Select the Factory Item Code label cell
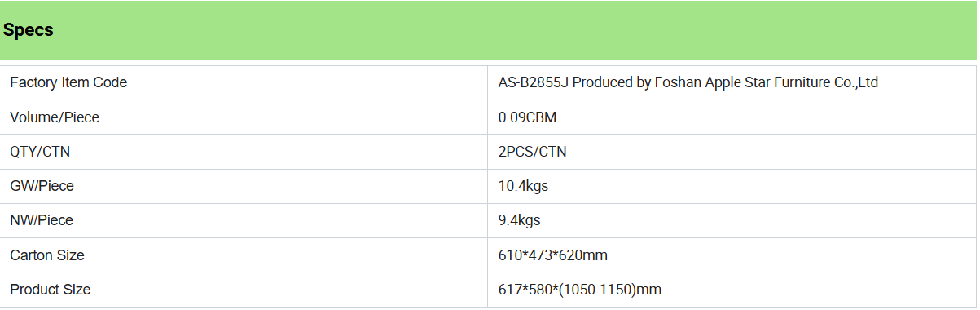This screenshot has height=310, width=980. click(244, 82)
